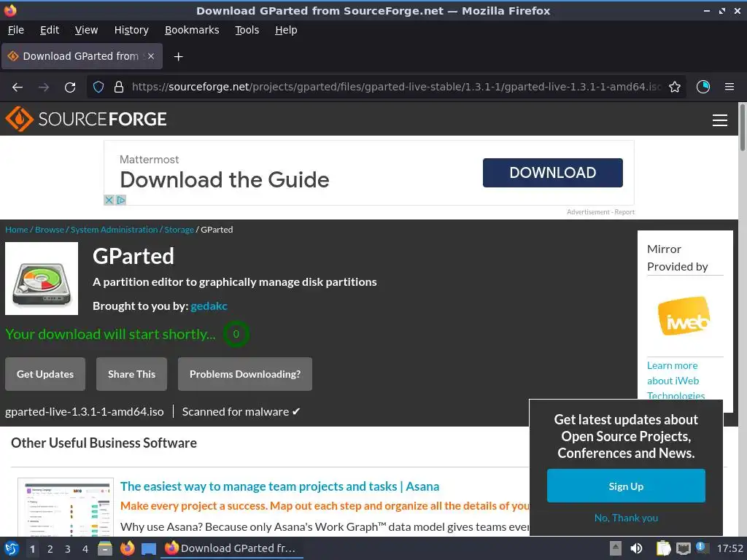Click the Get Updates button
Screen dimensions: 747x560
pos(45,374)
